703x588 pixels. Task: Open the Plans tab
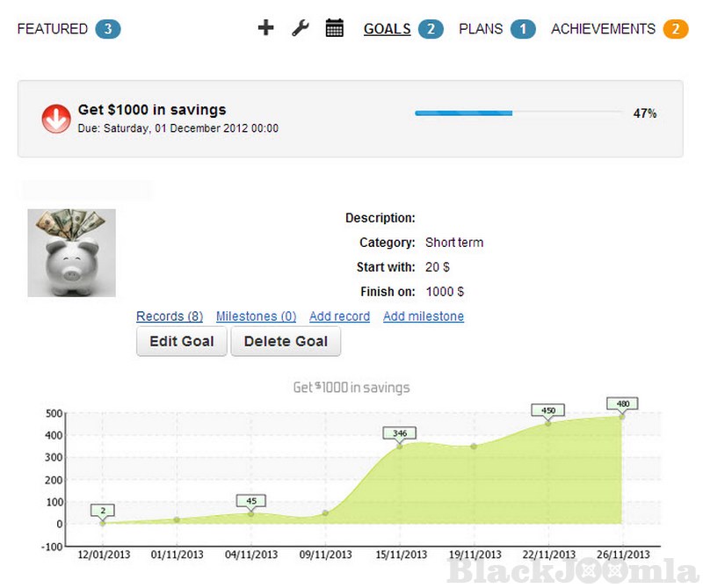pos(481,29)
